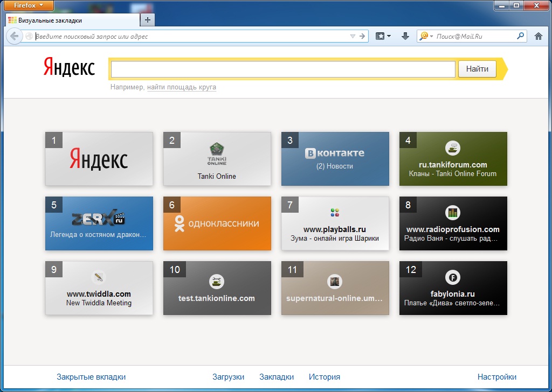Click the playballs colored balls icon
This screenshot has width=552, height=392.
tap(335, 212)
